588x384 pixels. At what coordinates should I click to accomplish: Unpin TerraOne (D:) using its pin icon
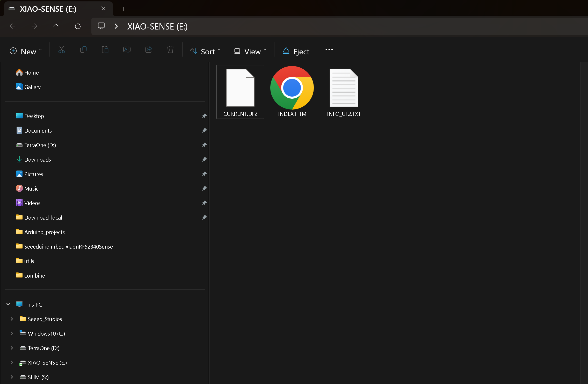[204, 145]
